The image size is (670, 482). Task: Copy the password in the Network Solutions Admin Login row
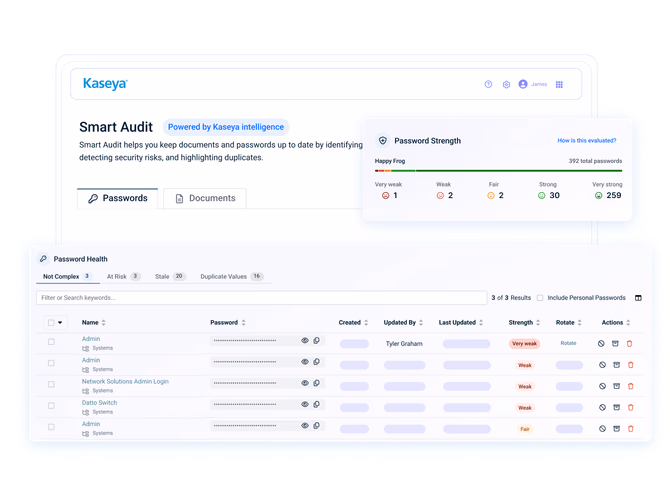(x=317, y=383)
